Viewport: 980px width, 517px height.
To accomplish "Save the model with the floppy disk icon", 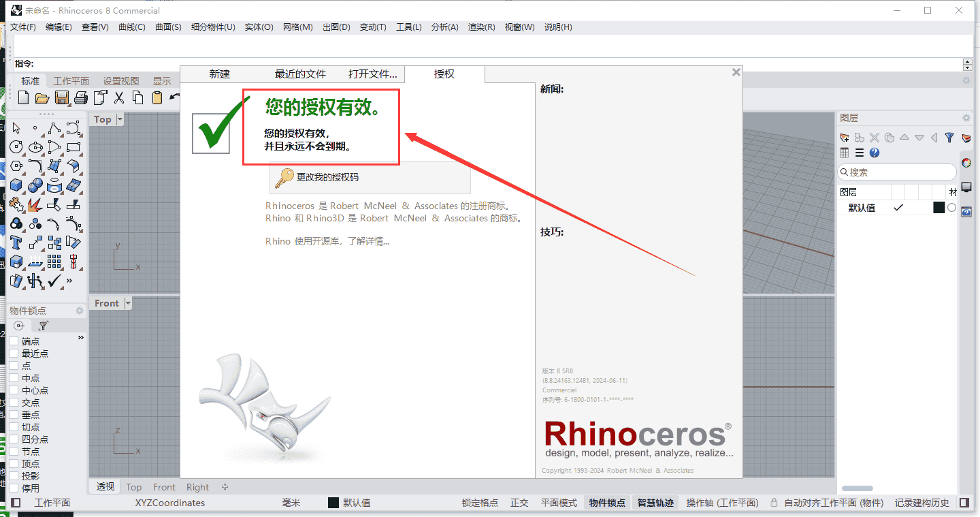I will [61, 97].
